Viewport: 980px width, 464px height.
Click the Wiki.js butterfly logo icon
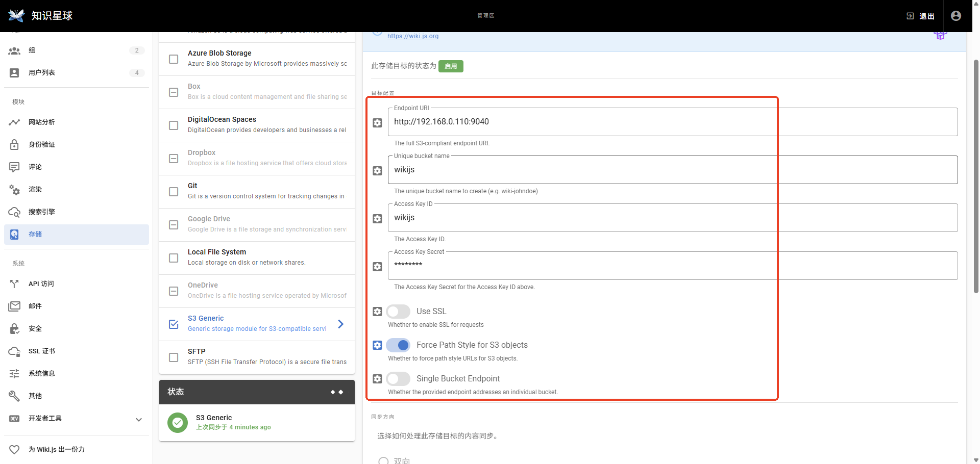click(x=16, y=15)
